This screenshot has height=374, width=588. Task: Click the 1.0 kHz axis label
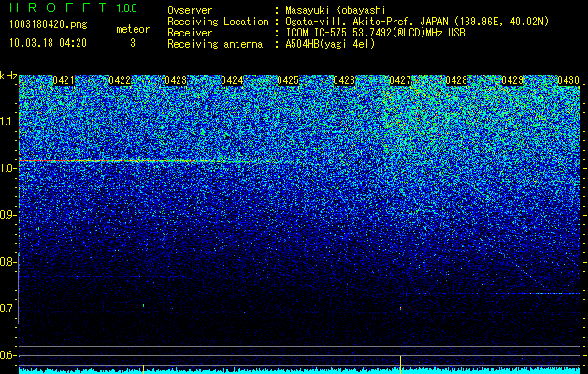8,168
